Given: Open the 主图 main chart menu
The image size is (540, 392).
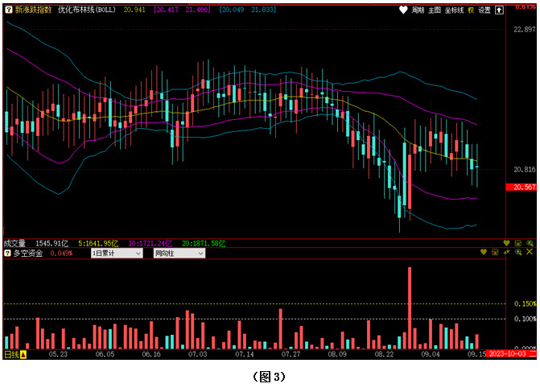Looking at the screenshot, I should pos(435,10).
